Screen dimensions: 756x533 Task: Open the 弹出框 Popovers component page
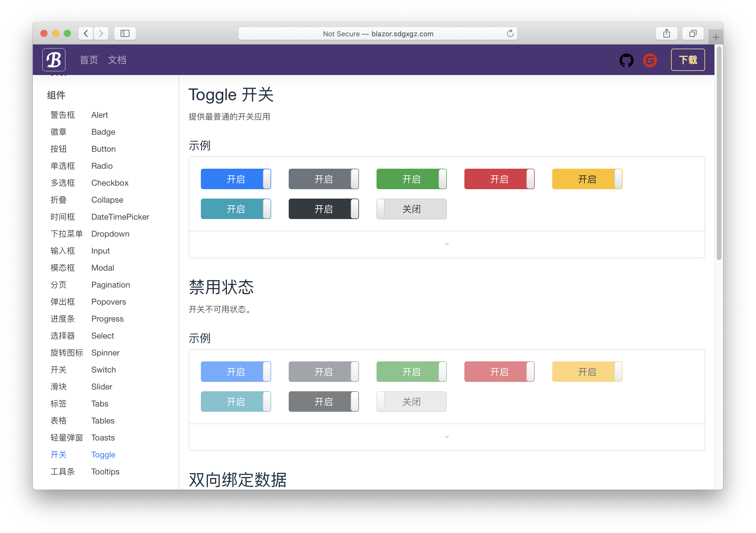click(x=108, y=302)
